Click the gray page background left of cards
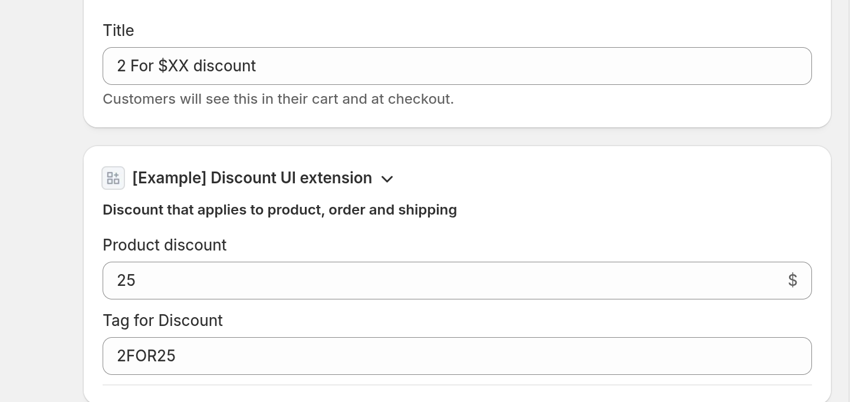Screen dimensions: 868x402 coord(41,200)
